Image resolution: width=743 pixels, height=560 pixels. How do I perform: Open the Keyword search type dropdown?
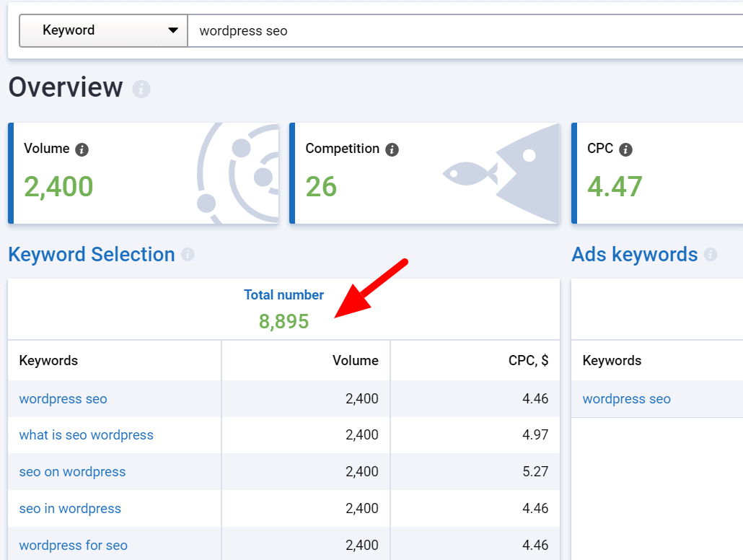point(103,30)
